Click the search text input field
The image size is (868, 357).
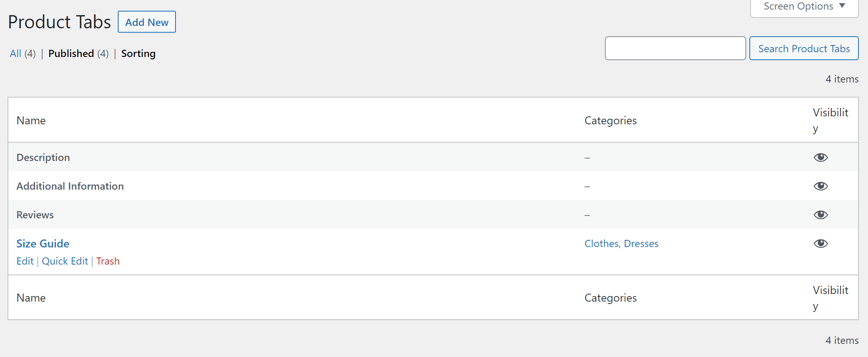(x=675, y=48)
